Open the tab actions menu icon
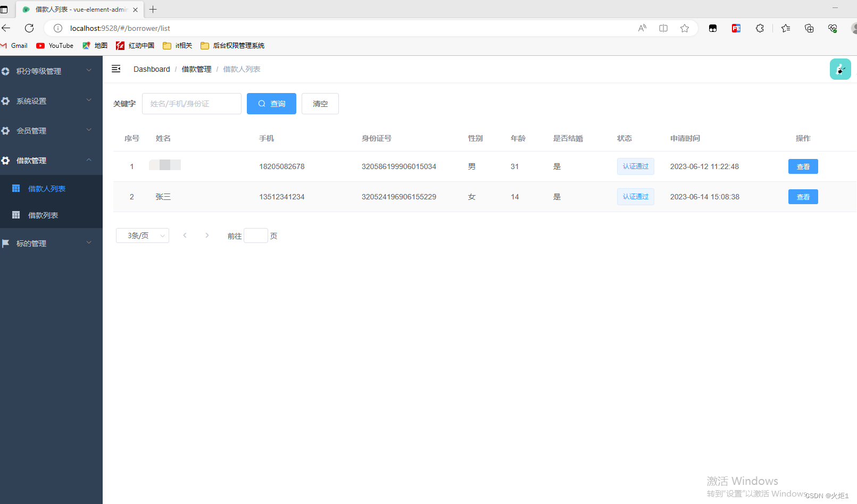Viewport: 857px width, 504px height. (x=4, y=10)
